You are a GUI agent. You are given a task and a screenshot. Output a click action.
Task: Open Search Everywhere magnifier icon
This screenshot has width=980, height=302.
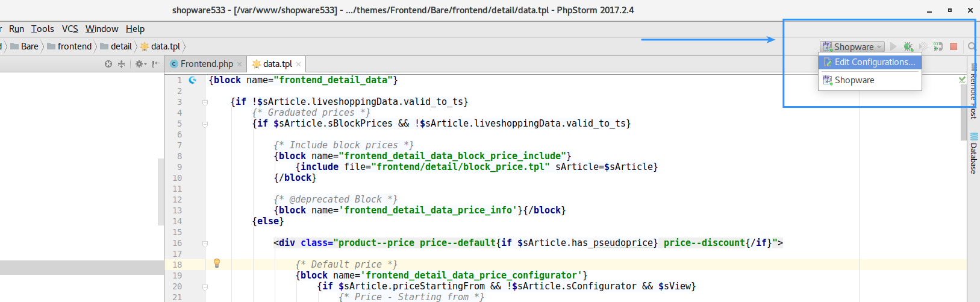tap(971, 46)
